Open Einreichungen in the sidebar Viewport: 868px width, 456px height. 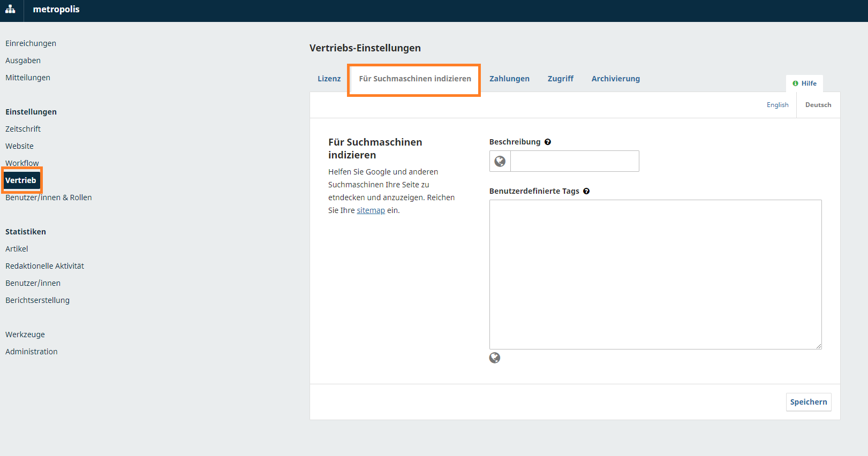(31, 43)
